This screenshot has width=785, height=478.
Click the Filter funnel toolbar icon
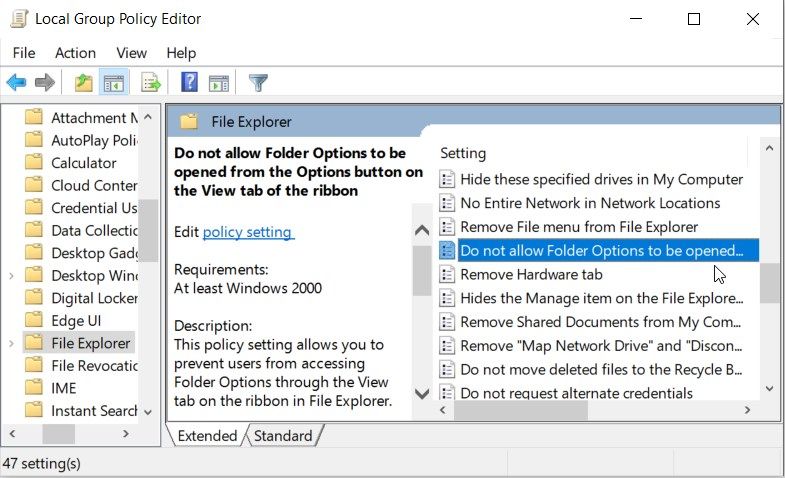[258, 82]
